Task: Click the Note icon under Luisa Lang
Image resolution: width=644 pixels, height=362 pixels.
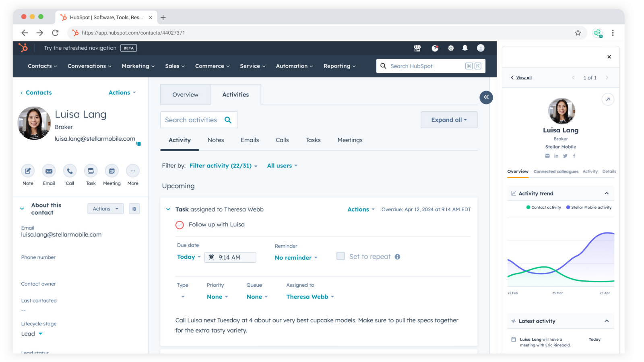Action: tap(28, 171)
